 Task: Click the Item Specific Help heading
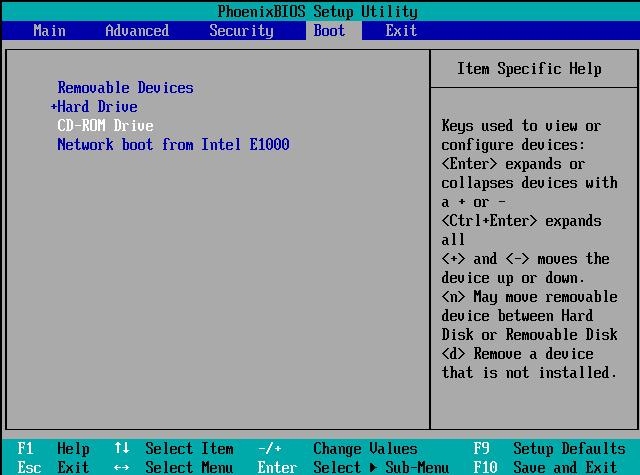(x=529, y=69)
